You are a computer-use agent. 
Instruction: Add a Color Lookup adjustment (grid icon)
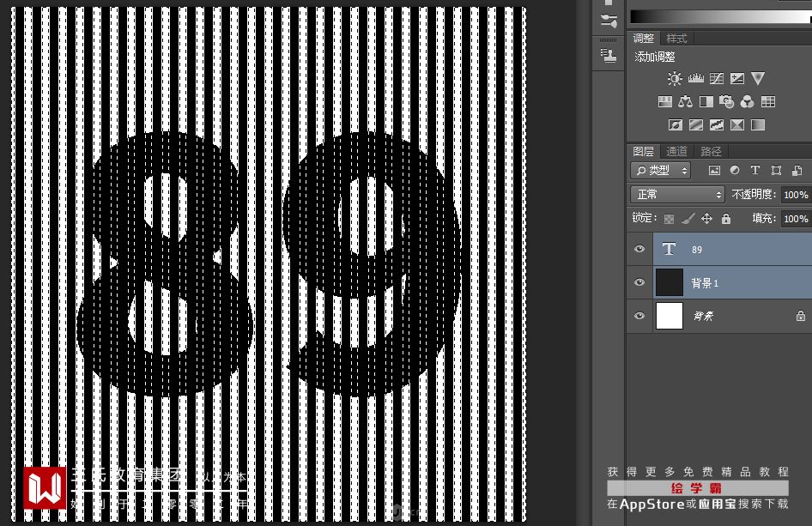768,101
